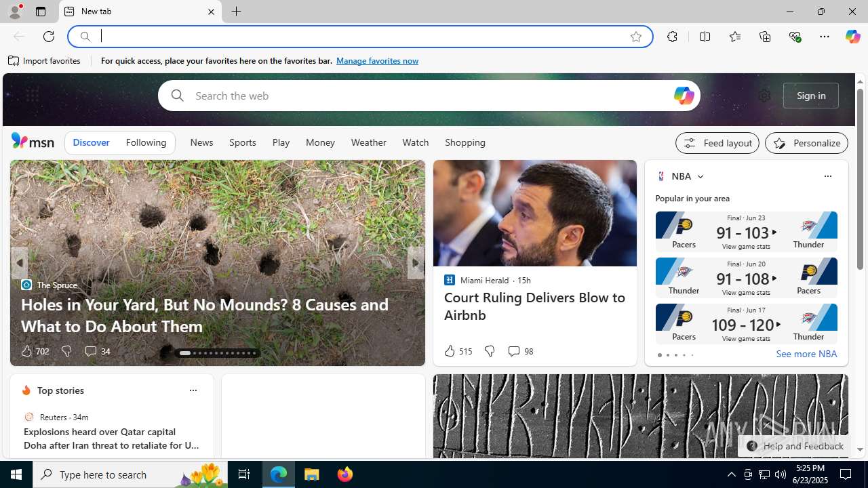Expand the NBA league dropdown

[x=700, y=176]
